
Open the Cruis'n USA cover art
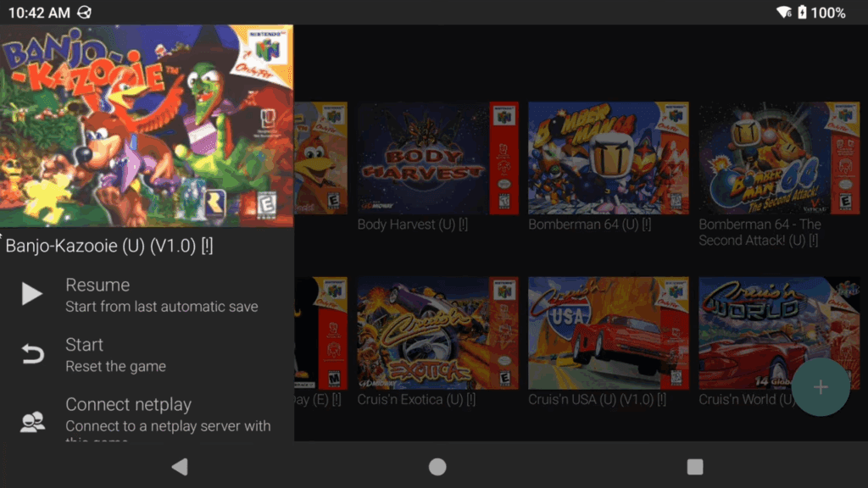click(x=609, y=333)
